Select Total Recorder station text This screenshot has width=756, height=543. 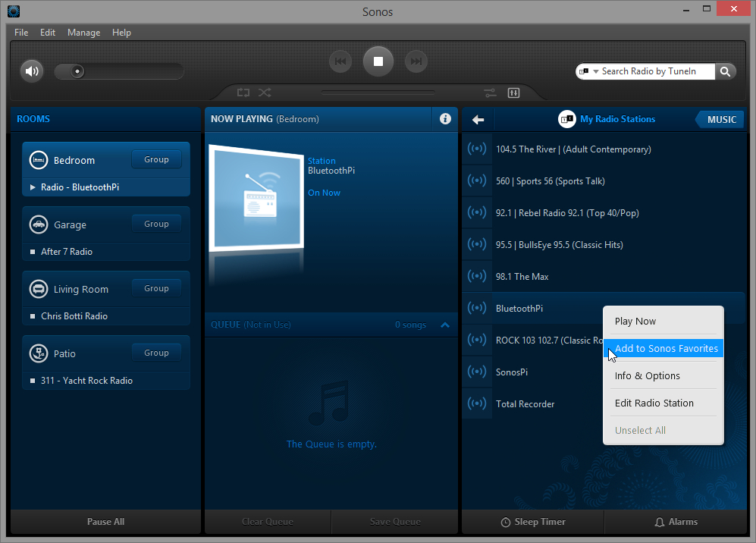[525, 404]
